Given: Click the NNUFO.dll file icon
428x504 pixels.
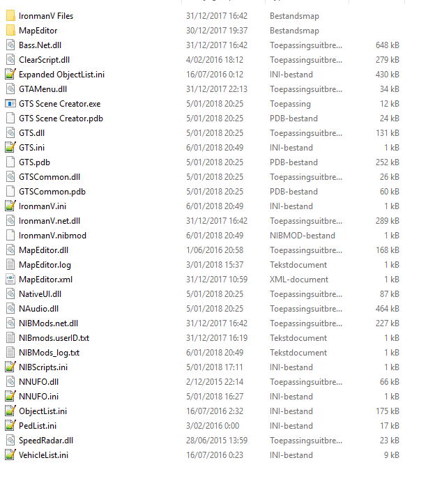Looking at the screenshot, I should (10, 382).
